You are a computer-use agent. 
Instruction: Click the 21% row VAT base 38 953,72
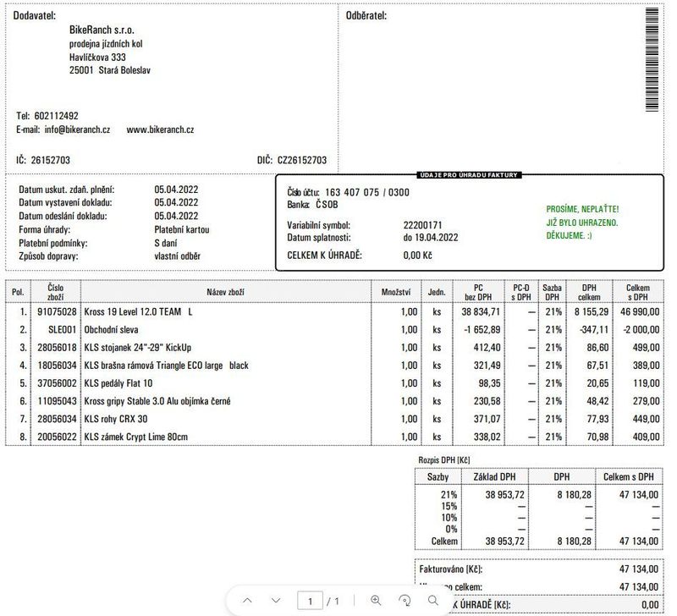click(x=504, y=495)
